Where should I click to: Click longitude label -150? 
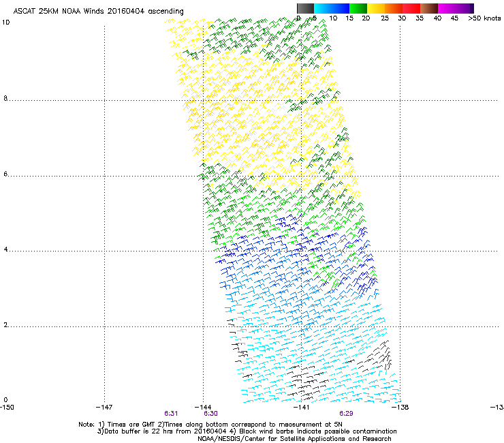pyautogui.click(x=7, y=408)
